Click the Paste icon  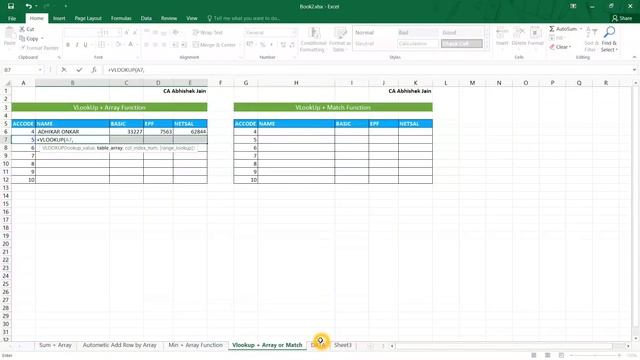pos(9,33)
